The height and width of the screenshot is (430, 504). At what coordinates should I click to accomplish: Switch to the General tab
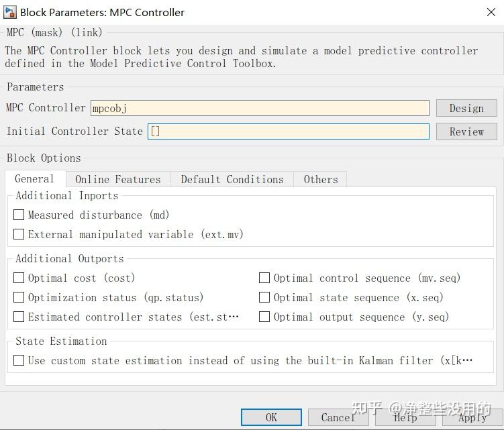[x=34, y=179]
